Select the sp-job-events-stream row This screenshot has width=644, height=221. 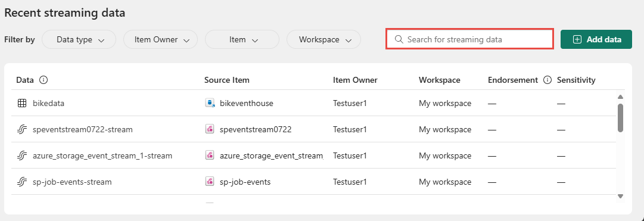pos(314,182)
